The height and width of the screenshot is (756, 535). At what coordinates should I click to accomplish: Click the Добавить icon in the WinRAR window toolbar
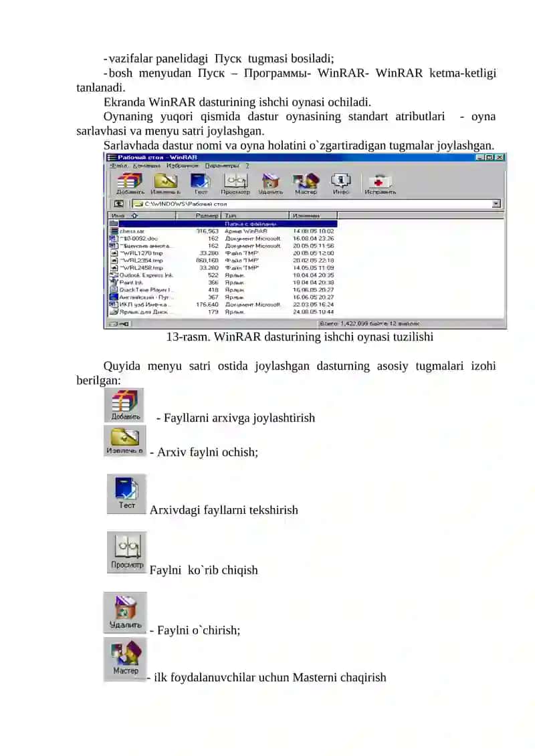tap(129, 182)
